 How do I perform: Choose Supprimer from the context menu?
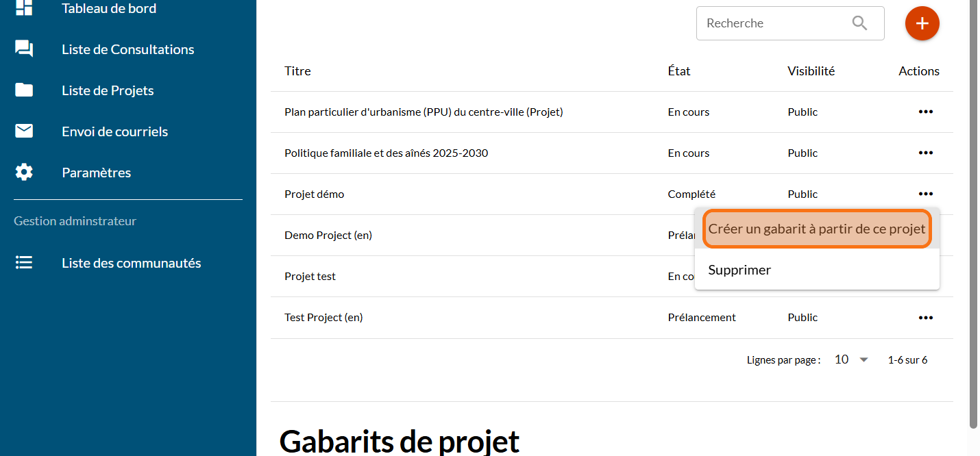tap(739, 270)
